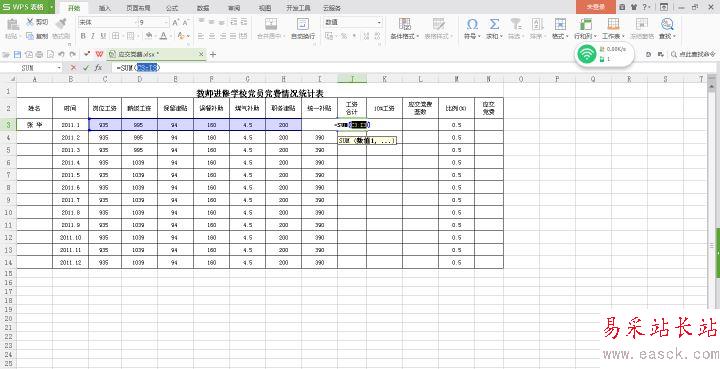The height and width of the screenshot is (369, 720).
Task: Toggle right text alignment
Action: tap(222, 36)
